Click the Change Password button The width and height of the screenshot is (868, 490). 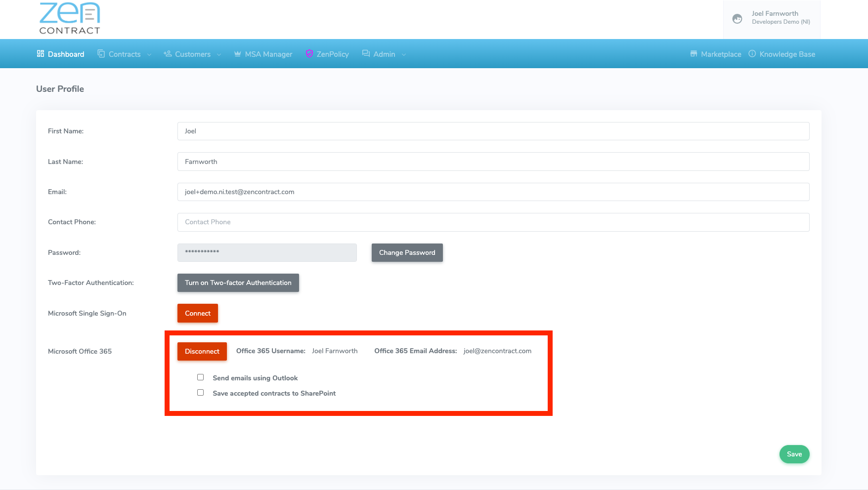[407, 252]
